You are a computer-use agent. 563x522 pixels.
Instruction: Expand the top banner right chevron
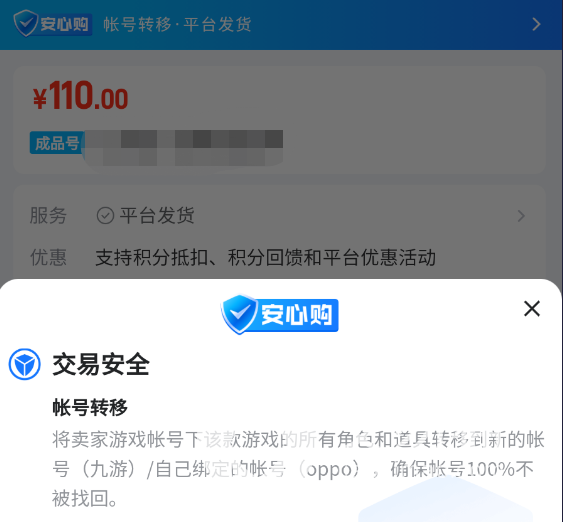pyautogui.click(x=536, y=24)
